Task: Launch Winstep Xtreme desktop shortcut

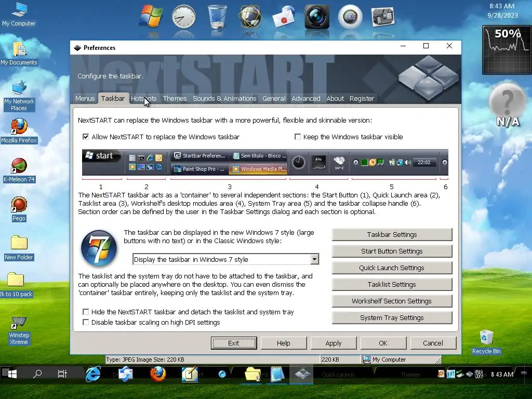Action: pos(19,330)
